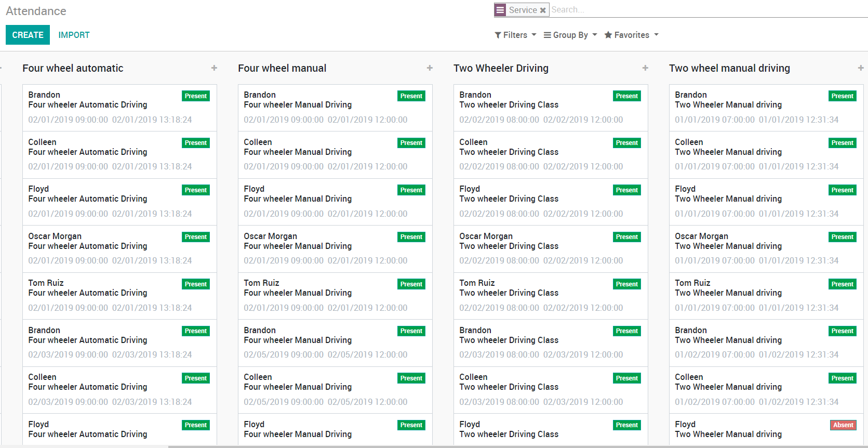Click the Create button
The image size is (868, 448).
click(28, 35)
